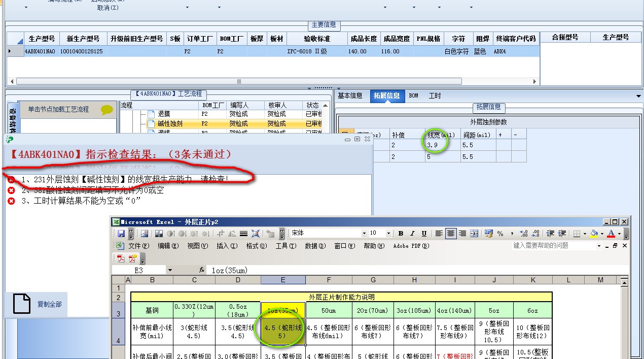This screenshot has width=644, height=359.
Task: Select the row with 生产型号 4ABK401NA0
Action: pyautogui.click(x=272, y=51)
